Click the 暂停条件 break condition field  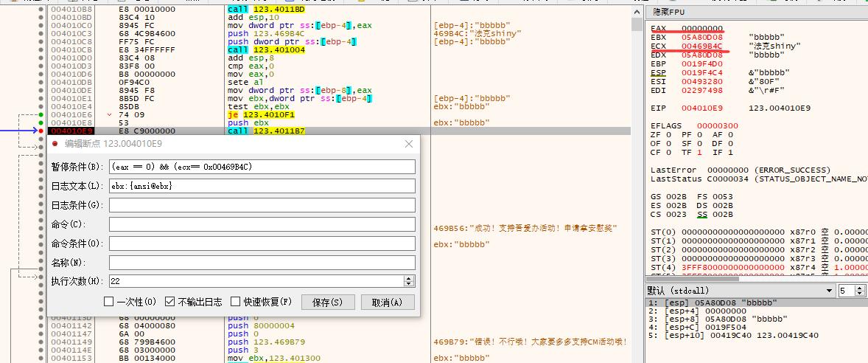click(262, 166)
